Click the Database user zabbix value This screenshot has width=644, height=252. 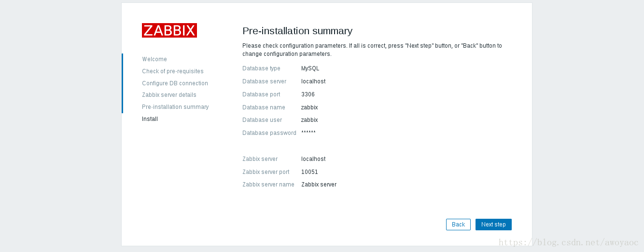coord(309,120)
